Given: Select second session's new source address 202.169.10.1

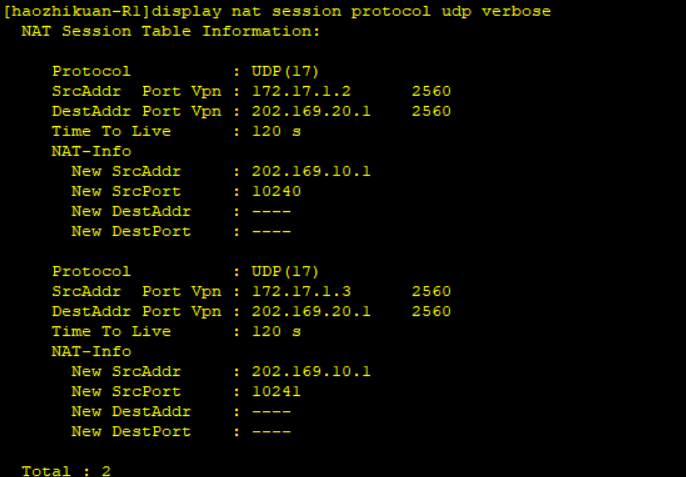Looking at the screenshot, I should click(x=311, y=371).
